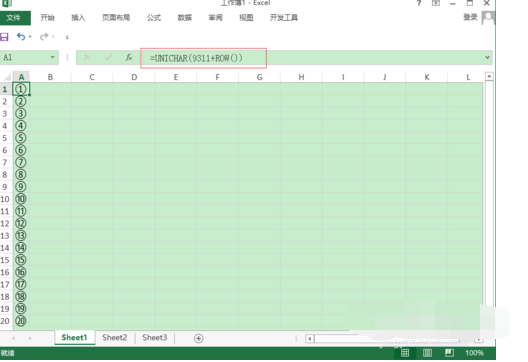Click the vertical scrollbar up arrow
Image resolution: width=528 pixels, height=362 pixels.
489,76
